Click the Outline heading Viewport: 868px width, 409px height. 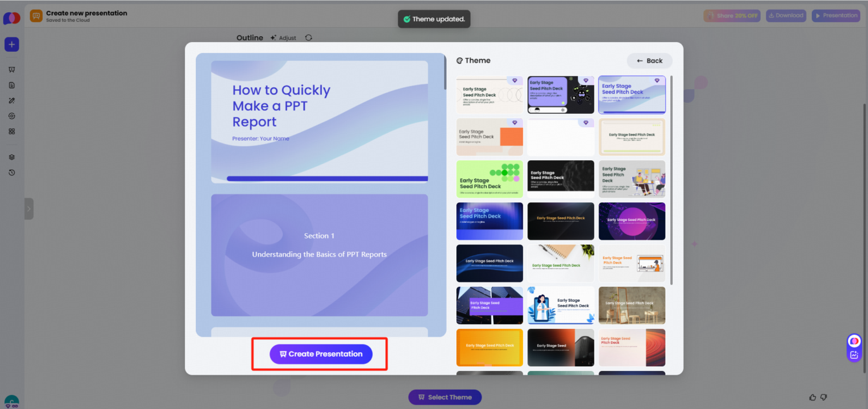tap(250, 38)
